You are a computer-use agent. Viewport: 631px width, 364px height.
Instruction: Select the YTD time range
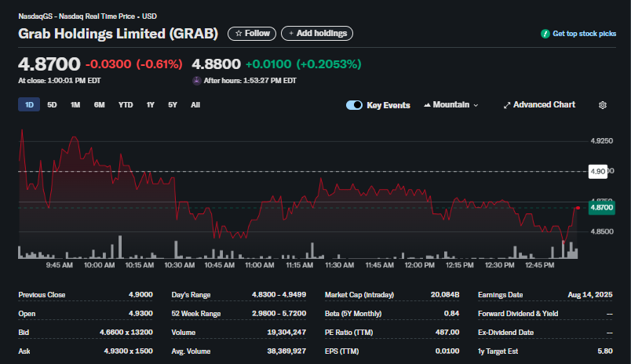click(126, 105)
